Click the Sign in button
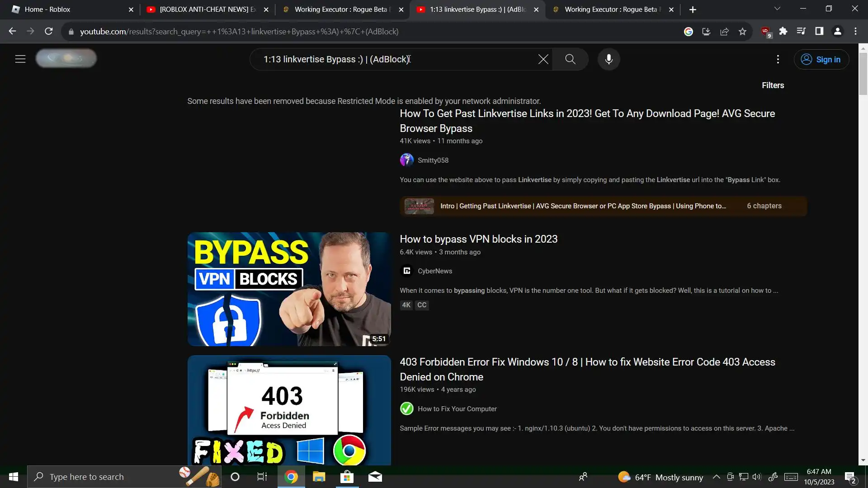The height and width of the screenshot is (488, 868). click(821, 60)
